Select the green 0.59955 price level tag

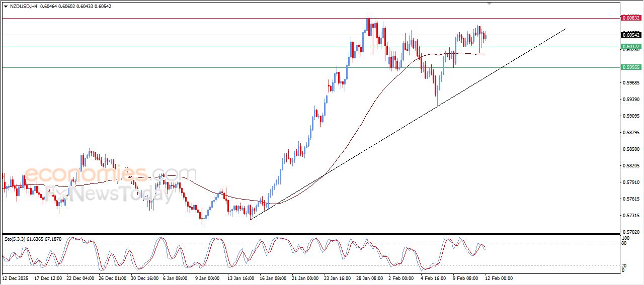click(631, 67)
